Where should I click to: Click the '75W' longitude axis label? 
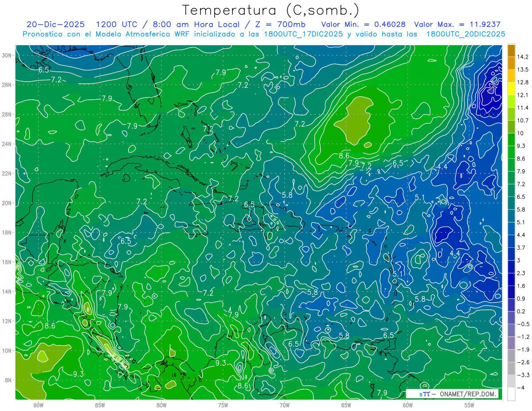point(223,405)
